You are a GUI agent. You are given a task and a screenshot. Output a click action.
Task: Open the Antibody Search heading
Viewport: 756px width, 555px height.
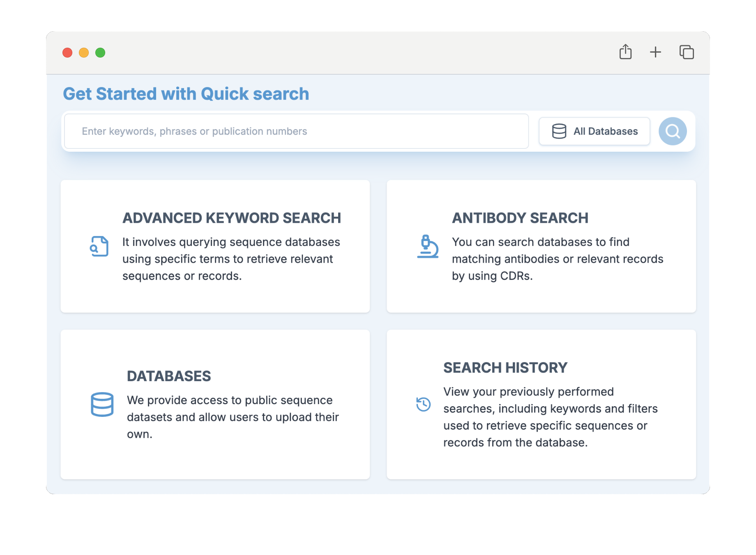pos(520,218)
